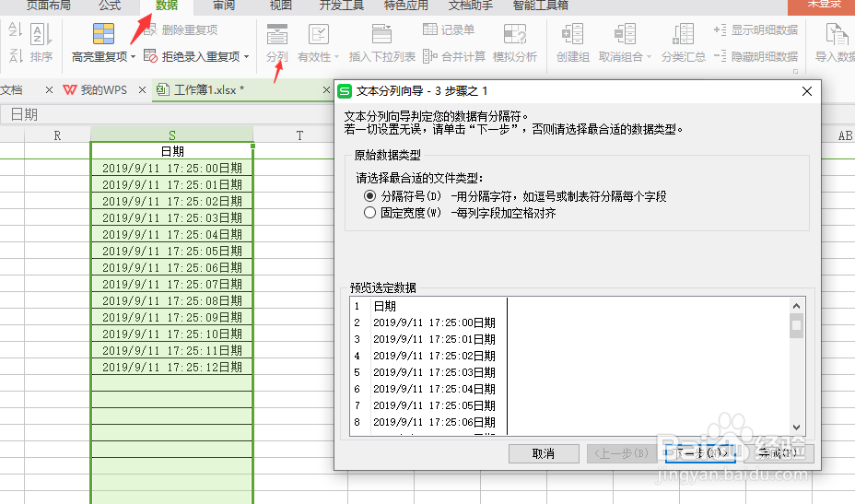The width and height of the screenshot is (855, 504).
Task: Click 删除重复项 remove duplicates
Action: tap(181, 30)
